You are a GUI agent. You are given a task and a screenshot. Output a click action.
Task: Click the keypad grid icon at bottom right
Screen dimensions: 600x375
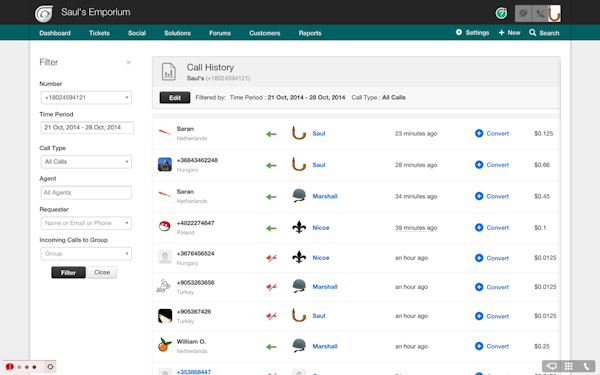(569, 366)
